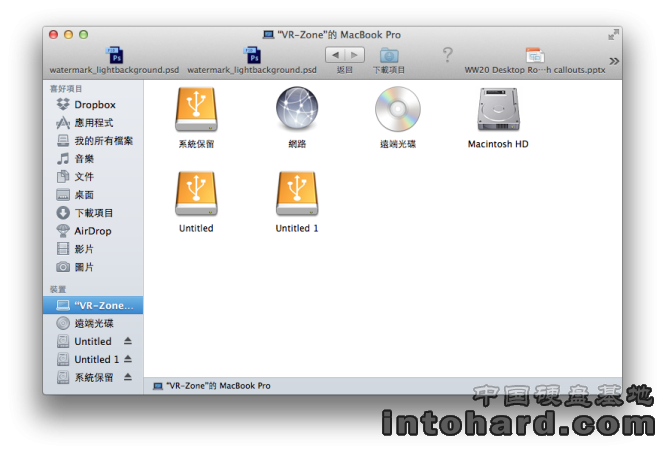Show 我的所有檔案 in the sidebar
The height and width of the screenshot is (454, 665).
pos(93,140)
